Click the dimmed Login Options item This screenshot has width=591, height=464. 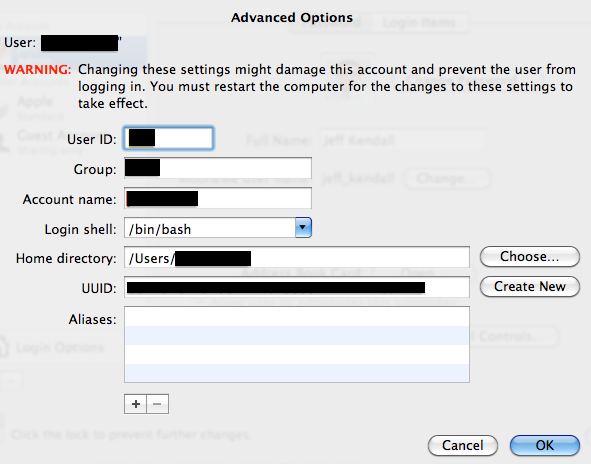coord(60,347)
